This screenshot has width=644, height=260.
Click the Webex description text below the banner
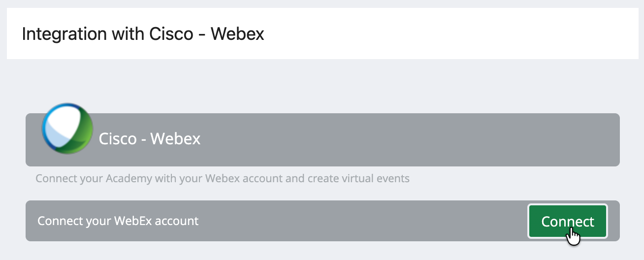(223, 178)
